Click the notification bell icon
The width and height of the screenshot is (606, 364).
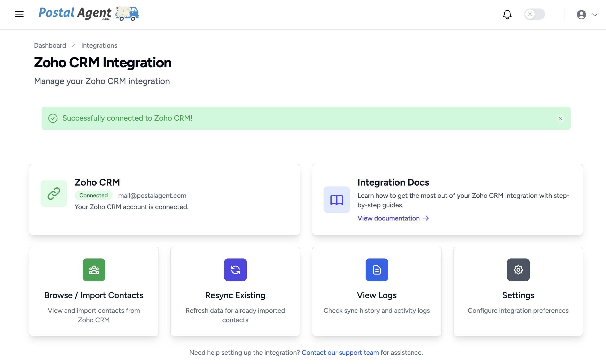tap(507, 14)
